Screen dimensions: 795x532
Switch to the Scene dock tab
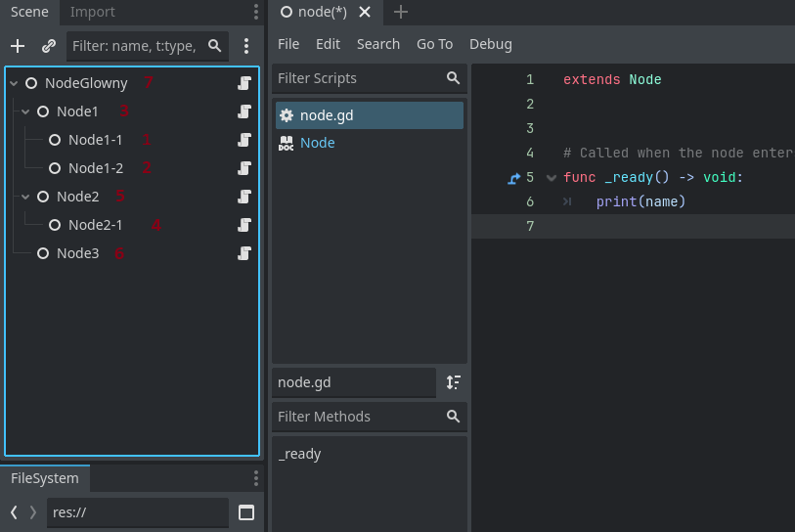click(29, 12)
